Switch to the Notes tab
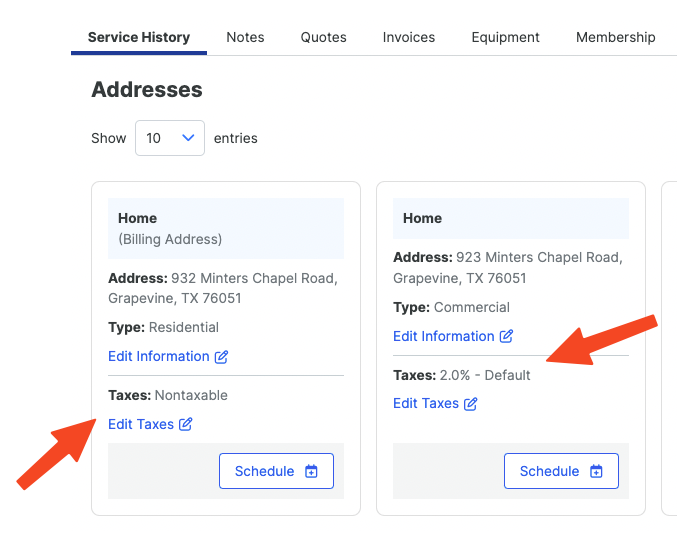The width and height of the screenshot is (697, 551). (x=245, y=37)
